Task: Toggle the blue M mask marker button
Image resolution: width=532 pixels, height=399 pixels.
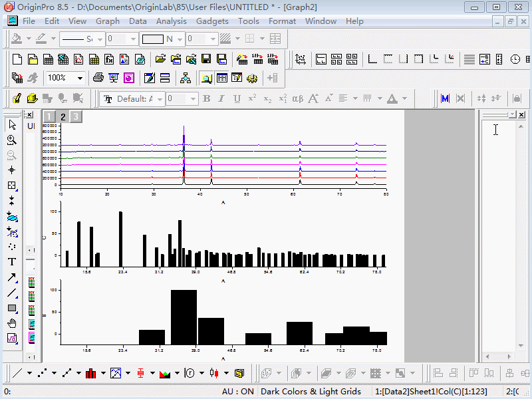Action: 445,98
